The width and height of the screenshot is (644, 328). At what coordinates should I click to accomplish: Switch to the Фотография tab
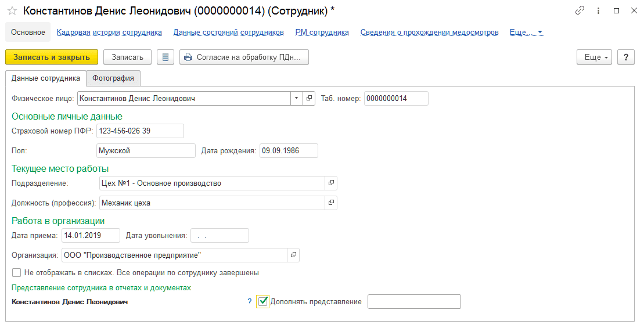(113, 78)
